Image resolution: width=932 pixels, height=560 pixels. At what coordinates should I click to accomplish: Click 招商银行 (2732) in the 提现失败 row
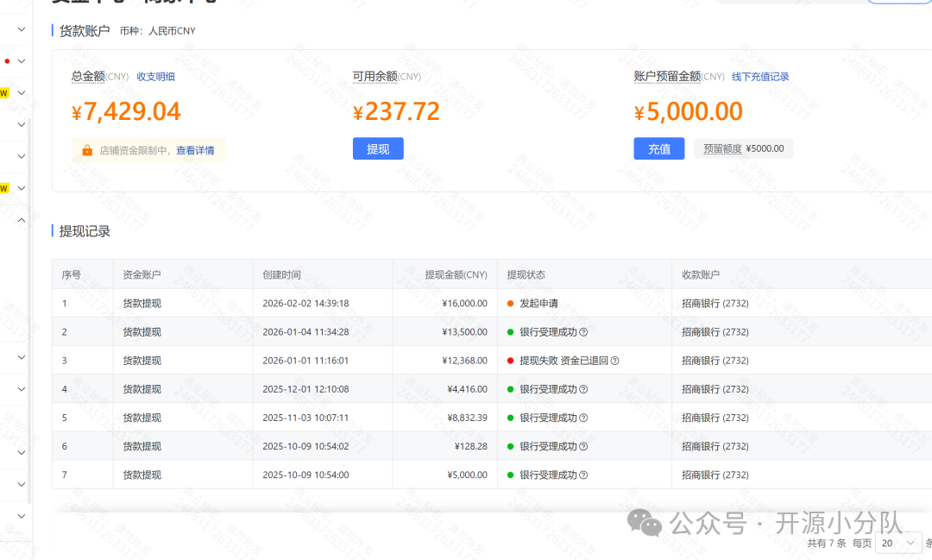715,361
